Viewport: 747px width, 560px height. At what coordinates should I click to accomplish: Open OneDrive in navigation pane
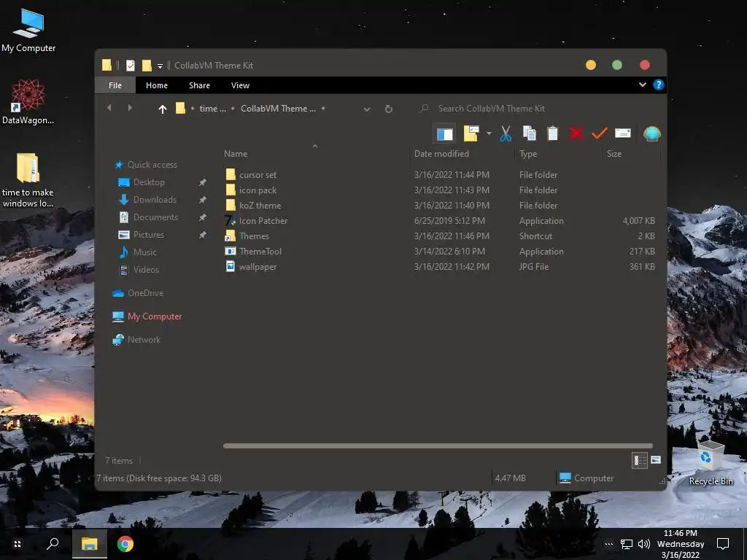pos(145,293)
